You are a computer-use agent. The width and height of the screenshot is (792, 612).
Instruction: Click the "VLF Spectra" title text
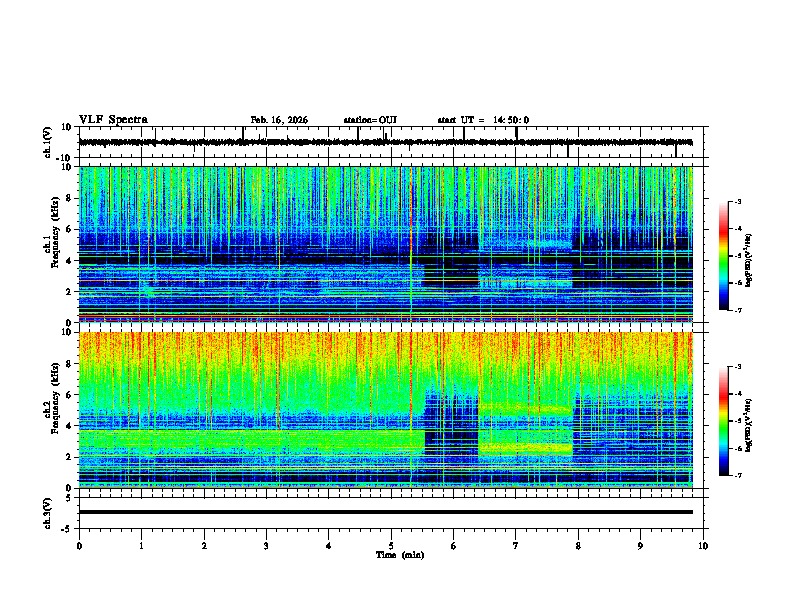click(x=113, y=120)
